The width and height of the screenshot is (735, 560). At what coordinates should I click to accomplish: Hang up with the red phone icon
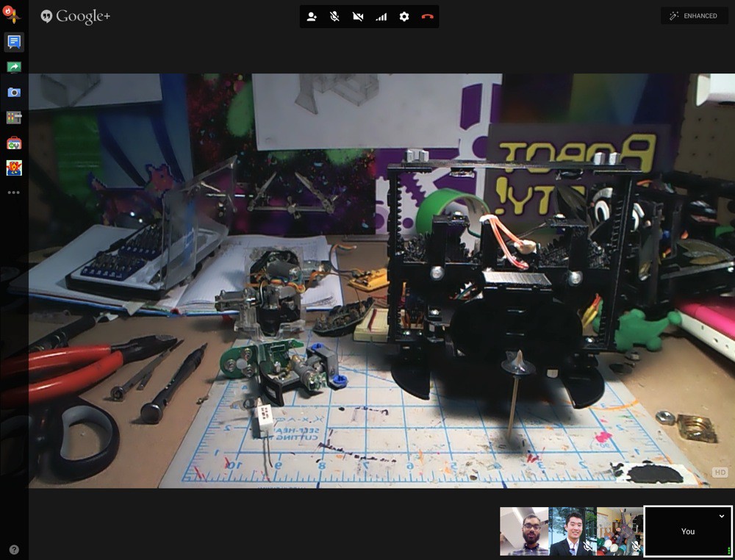pyautogui.click(x=427, y=17)
